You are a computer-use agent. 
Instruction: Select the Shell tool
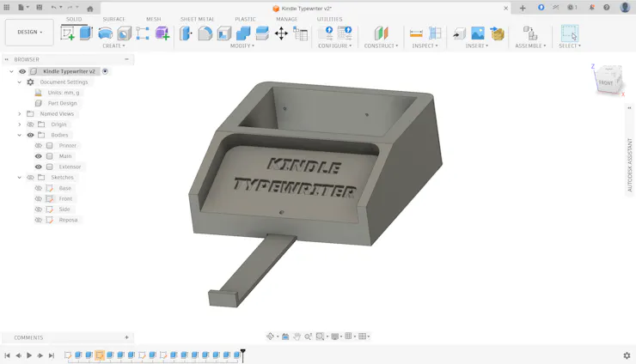coord(224,33)
